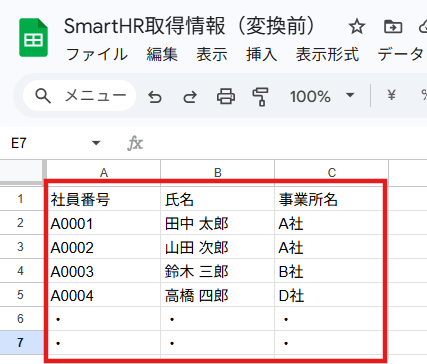Viewport: 427px width, 364px height.
Task: Select cell A0004
Action: (104, 295)
